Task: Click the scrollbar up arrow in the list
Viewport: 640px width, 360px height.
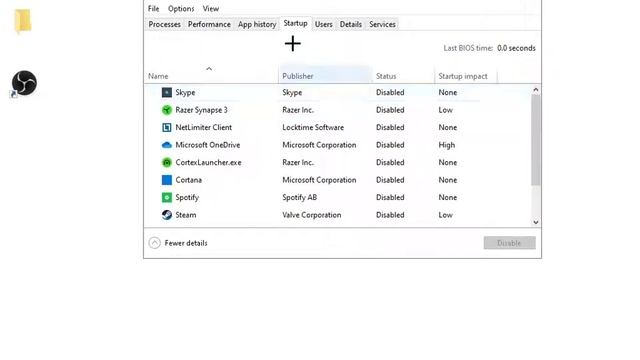Action: point(536,90)
